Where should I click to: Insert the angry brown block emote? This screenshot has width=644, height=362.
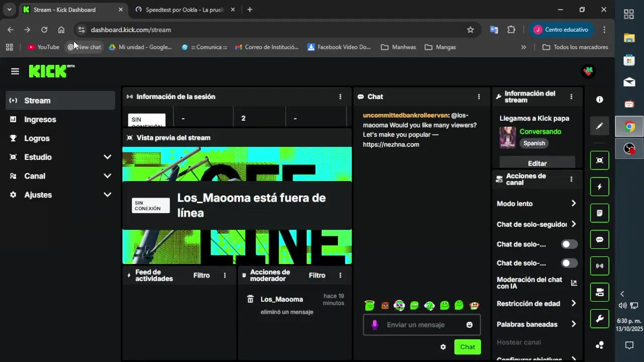coord(385,306)
